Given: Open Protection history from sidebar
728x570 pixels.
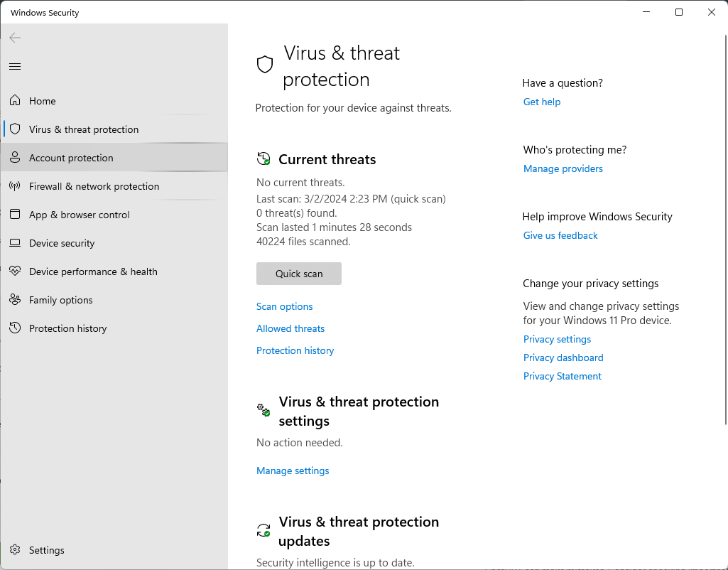Looking at the screenshot, I should click(x=114, y=328).
